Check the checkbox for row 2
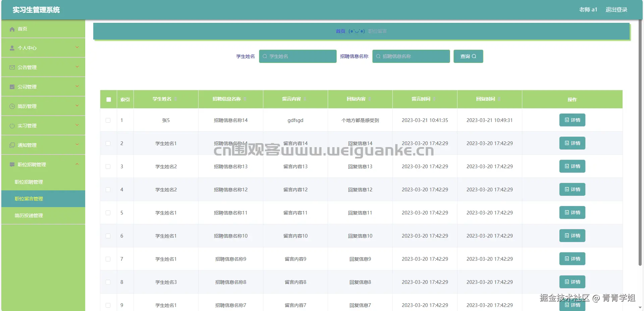Image resolution: width=644 pixels, height=311 pixels. point(108,143)
